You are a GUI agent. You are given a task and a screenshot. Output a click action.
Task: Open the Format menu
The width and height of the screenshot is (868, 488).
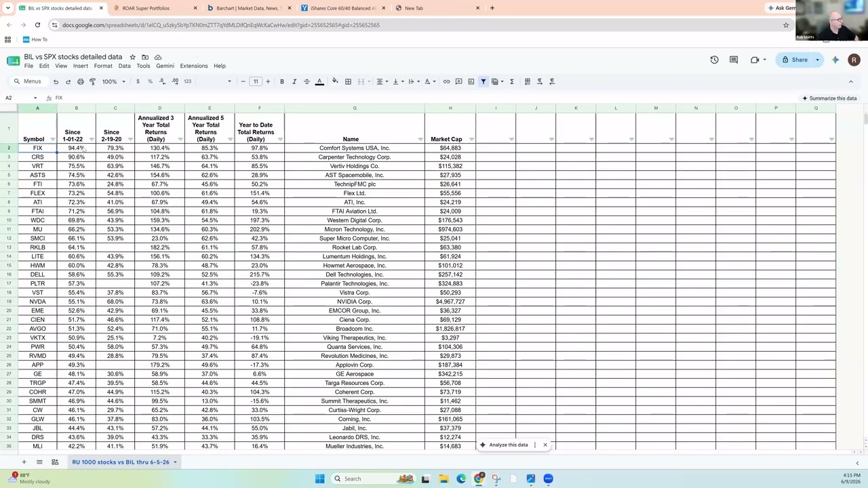click(103, 66)
